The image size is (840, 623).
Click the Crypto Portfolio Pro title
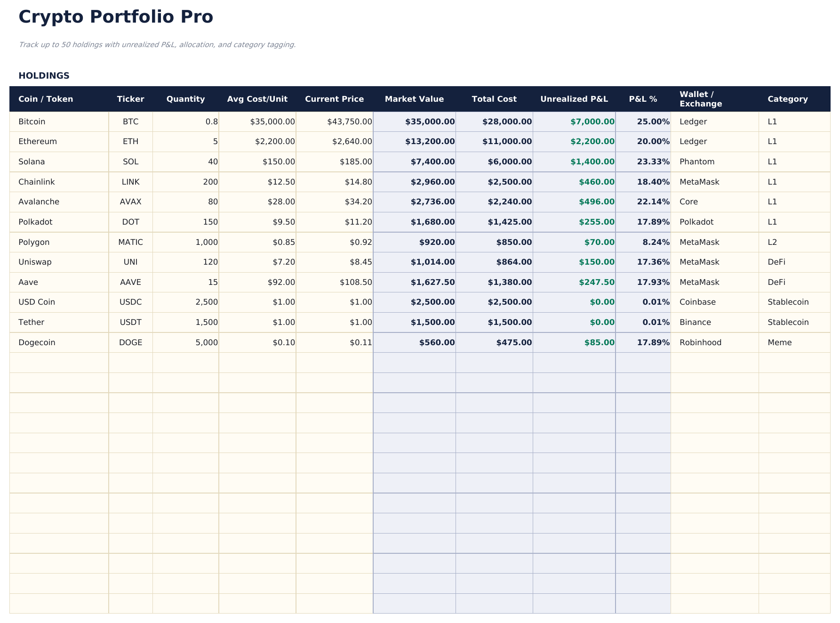(115, 16)
